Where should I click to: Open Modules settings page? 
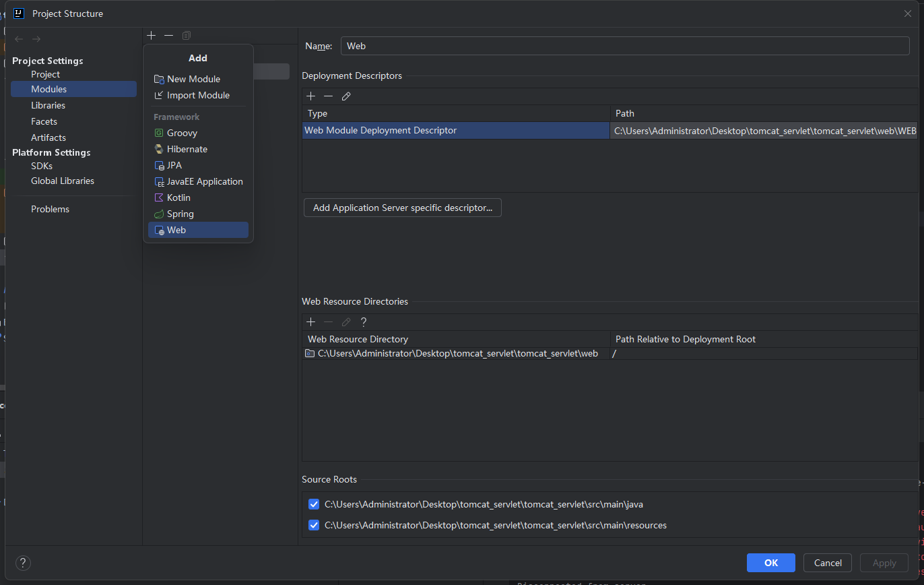[73, 89]
